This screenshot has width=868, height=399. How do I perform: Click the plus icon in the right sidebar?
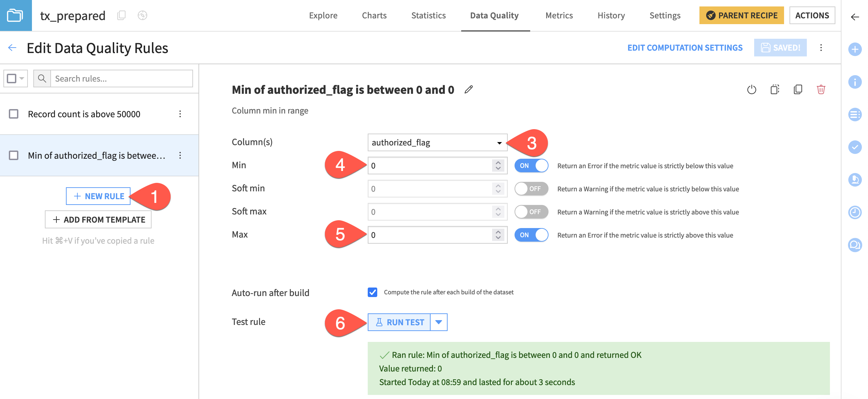point(855,49)
